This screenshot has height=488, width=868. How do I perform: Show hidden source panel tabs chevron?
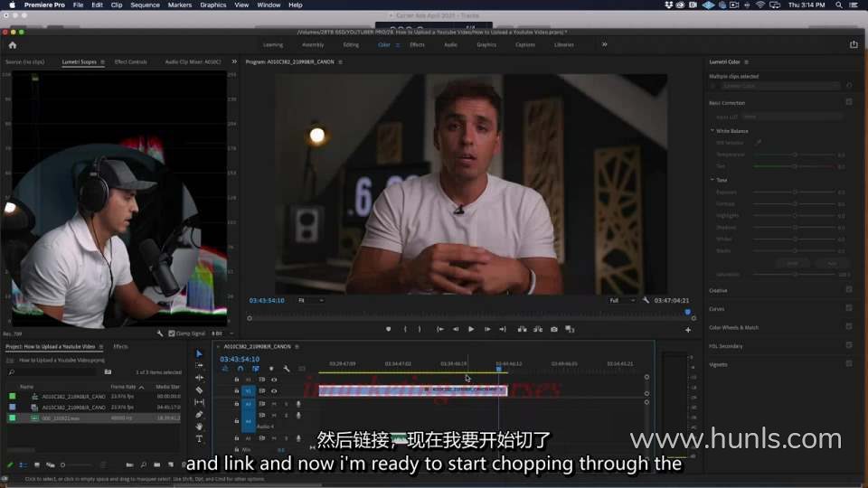[x=234, y=61]
